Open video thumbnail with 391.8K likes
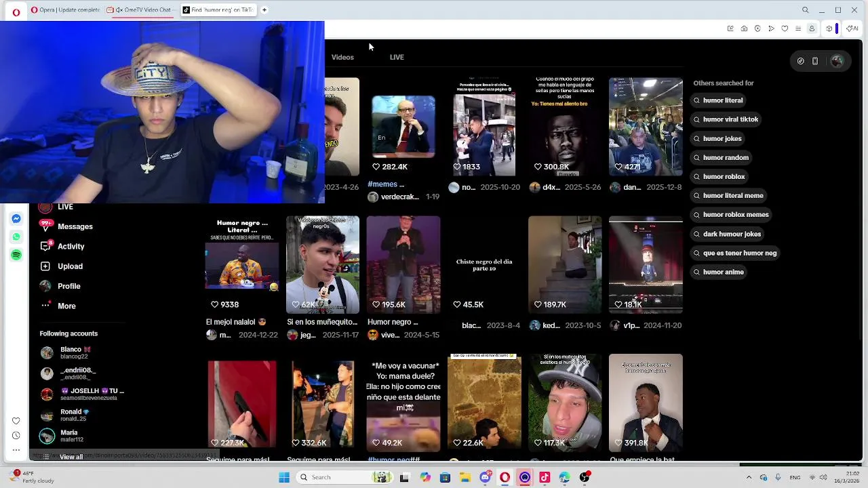The height and width of the screenshot is (488, 868). [x=646, y=403]
